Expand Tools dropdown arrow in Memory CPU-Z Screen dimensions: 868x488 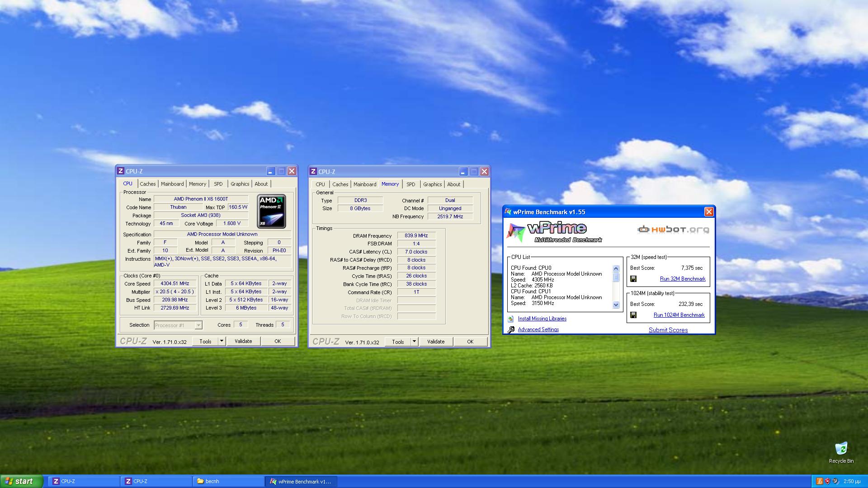click(414, 342)
